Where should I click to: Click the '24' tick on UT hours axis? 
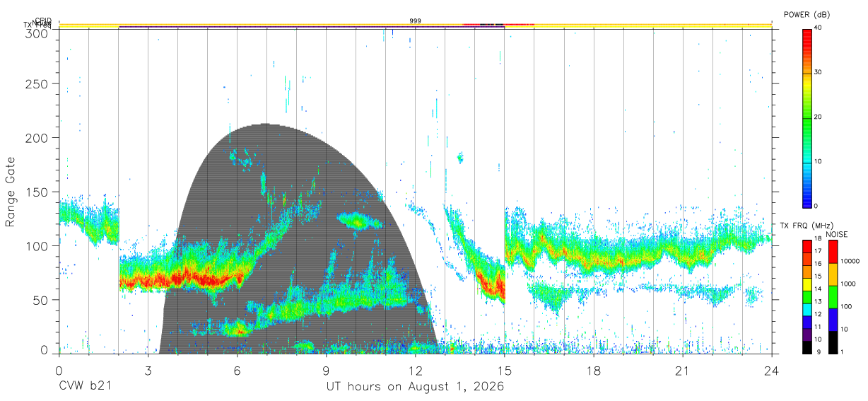pyautogui.click(x=771, y=371)
